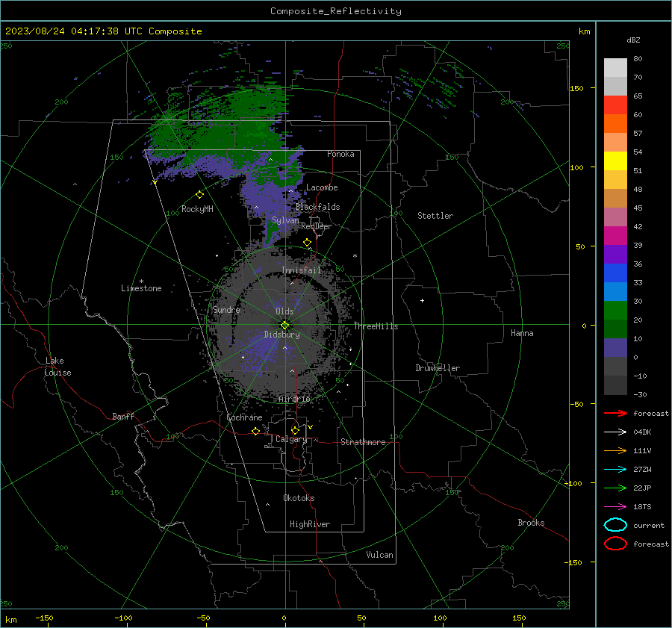Click the yellow diamond marker near RockyMH
The height and width of the screenshot is (628, 672).
199,195
